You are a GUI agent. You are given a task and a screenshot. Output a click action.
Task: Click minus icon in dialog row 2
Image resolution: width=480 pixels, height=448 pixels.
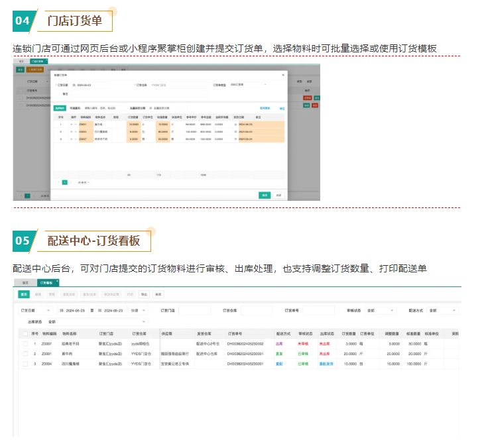pyautogui.click(x=76, y=132)
